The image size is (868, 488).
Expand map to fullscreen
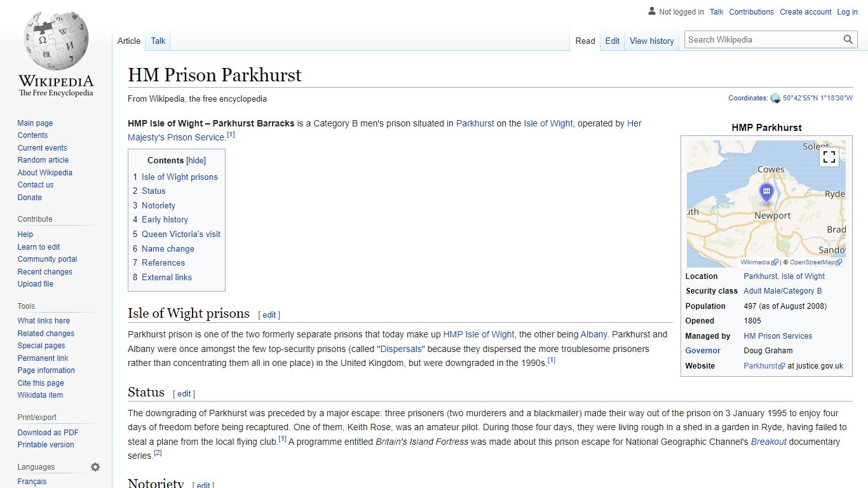[829, 157]
